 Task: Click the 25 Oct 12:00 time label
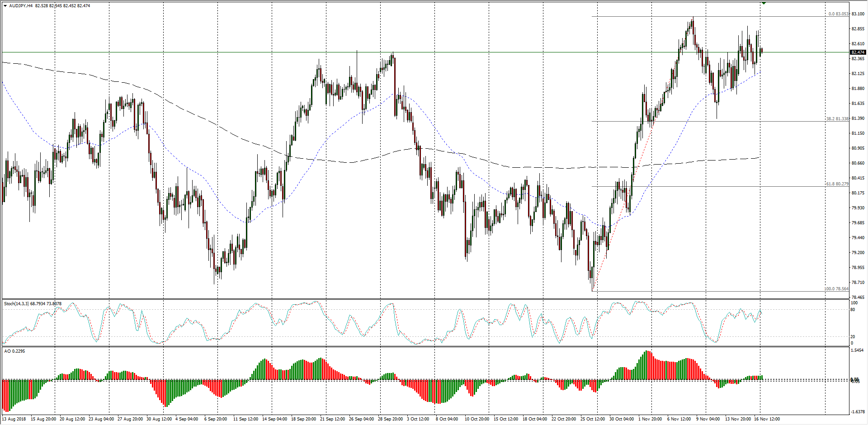593,419
